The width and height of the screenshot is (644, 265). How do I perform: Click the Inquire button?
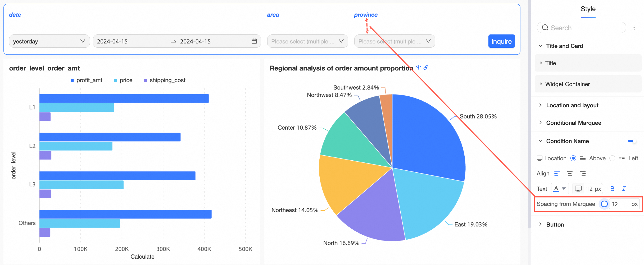(501, 41)
